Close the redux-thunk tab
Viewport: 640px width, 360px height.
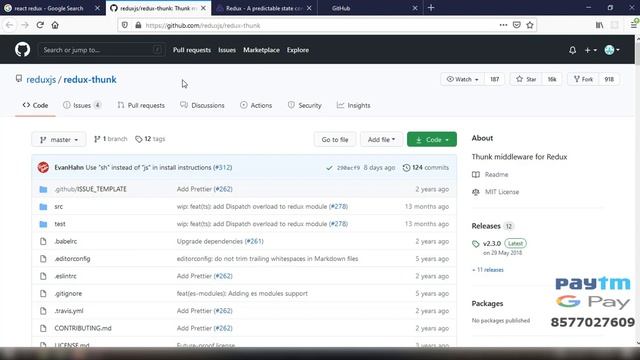pyautogui.click(x=203, y=8)
